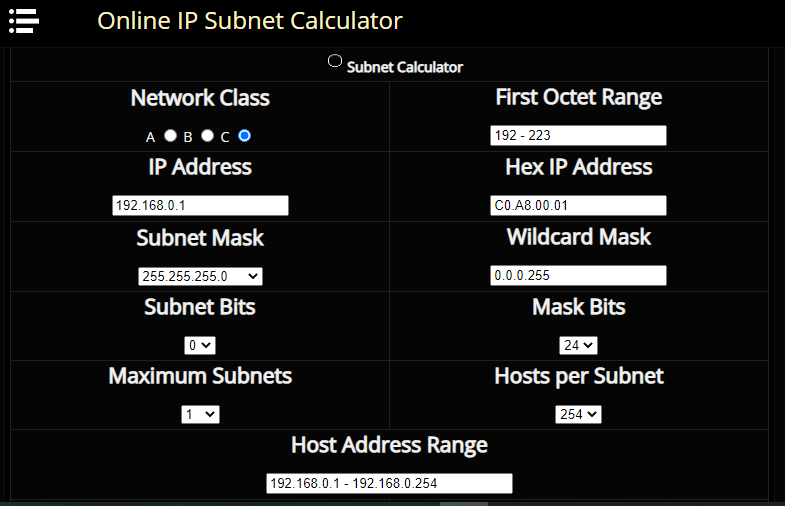This screenshot has width=785, height=506.
Task: Open the Hosts per Subnet dropdown
Action: [x=578, y=414]
